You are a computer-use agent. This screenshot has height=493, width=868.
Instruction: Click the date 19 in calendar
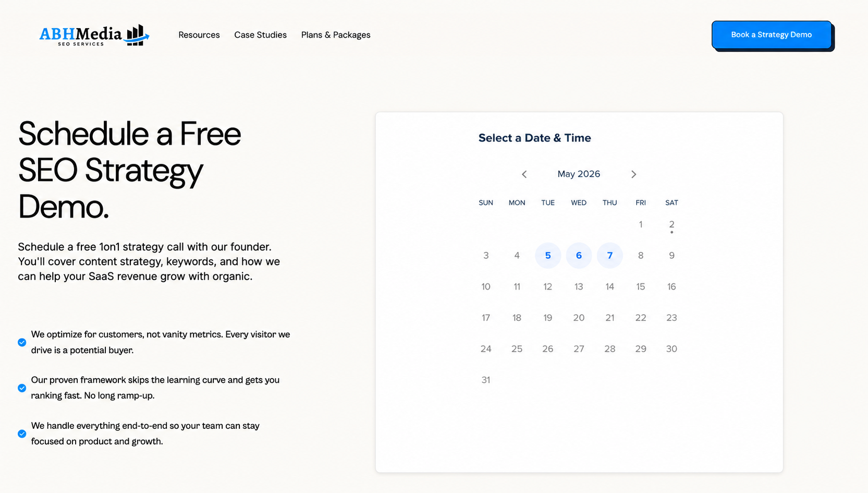pyautogui.click(x=548, y=318)
